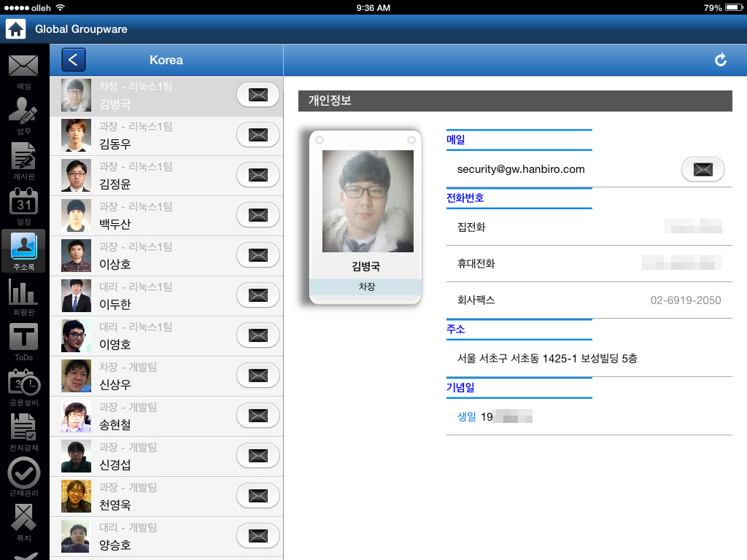Screen dimensions: 747x560
Task: Click the address 서울 서초구 서초동 1425-1
Action: 547,358
